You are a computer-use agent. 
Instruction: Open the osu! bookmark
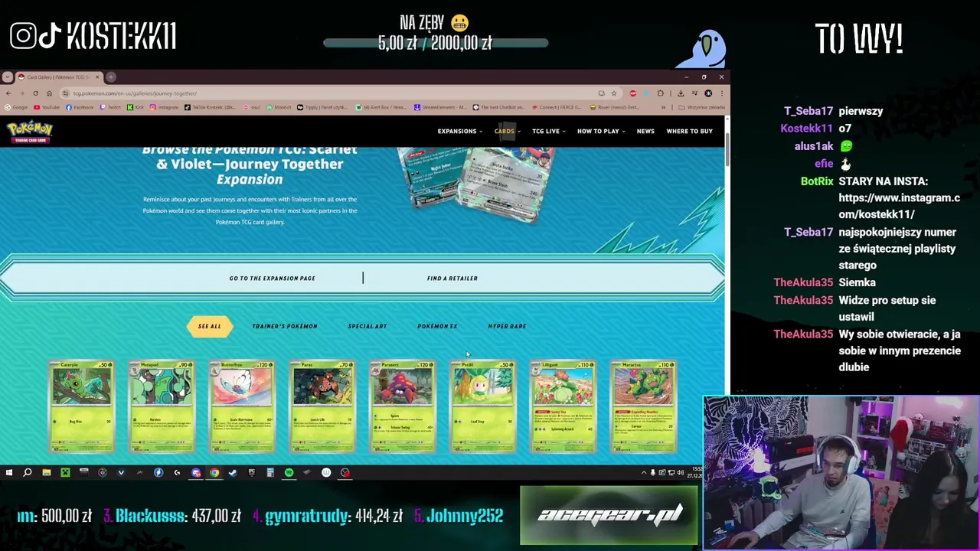(252, 107)
